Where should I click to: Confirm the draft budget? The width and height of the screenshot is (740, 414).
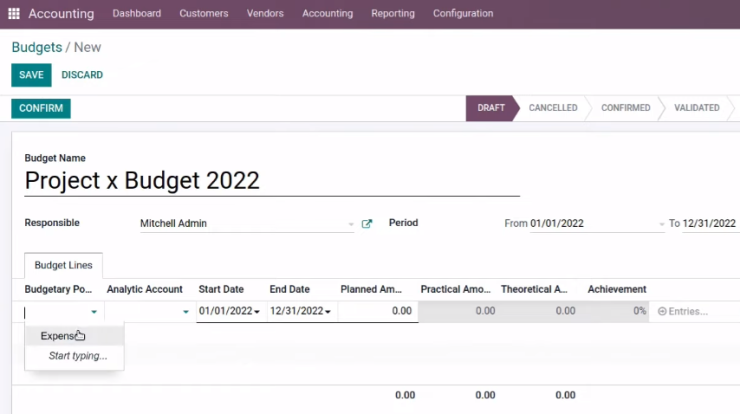(x=41, y=109)
